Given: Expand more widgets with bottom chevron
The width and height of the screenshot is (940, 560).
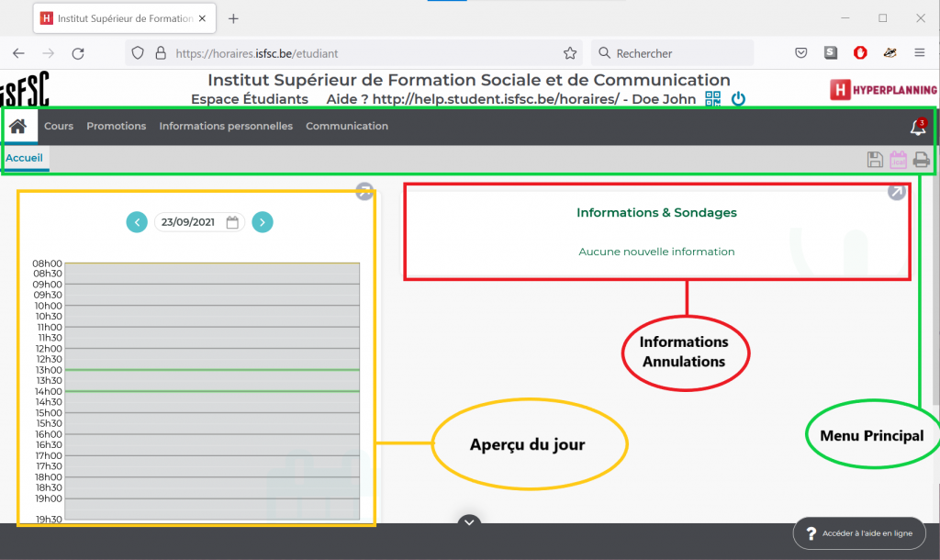Looking at the screenshot, I should (x=469, y=521).
